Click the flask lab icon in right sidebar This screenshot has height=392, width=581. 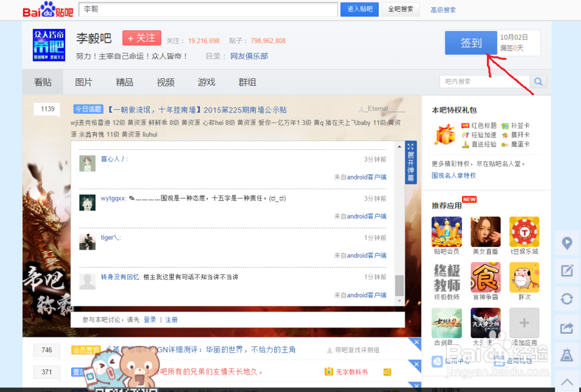pyautogui.click(x=567, y=355)
